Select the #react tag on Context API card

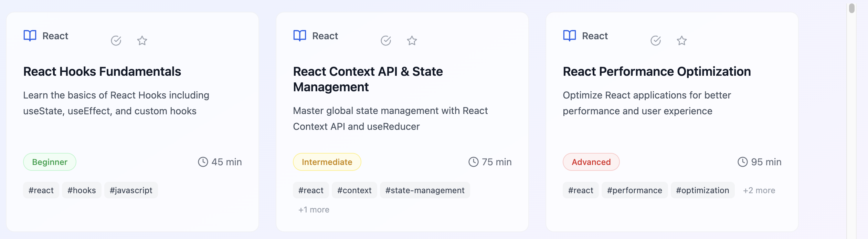311,190
